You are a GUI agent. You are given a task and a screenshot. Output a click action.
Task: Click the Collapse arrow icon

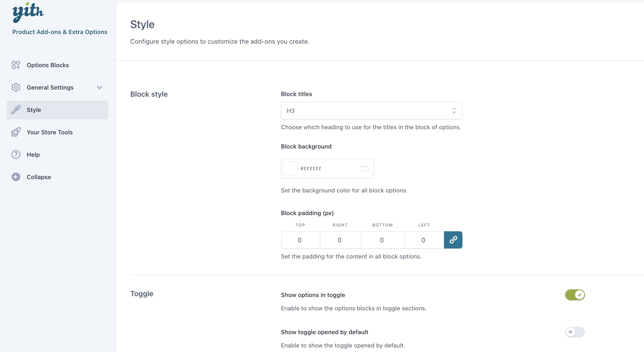click(16, 177)
